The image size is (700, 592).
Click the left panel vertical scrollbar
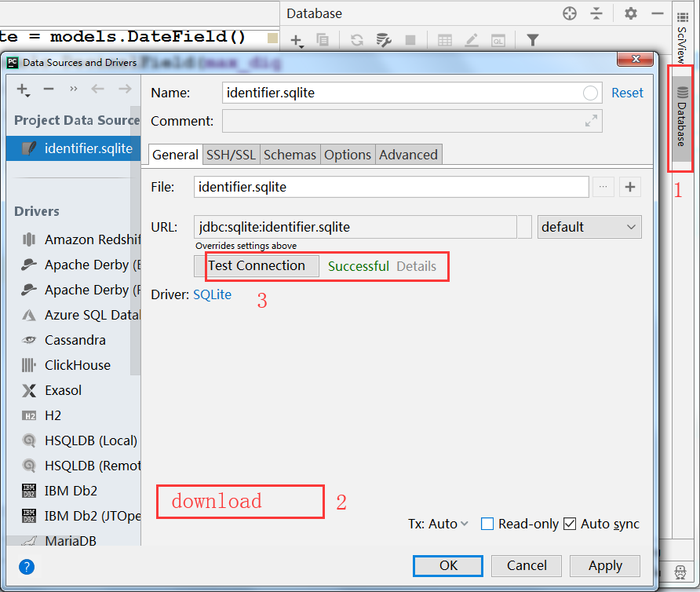point(135,241)
